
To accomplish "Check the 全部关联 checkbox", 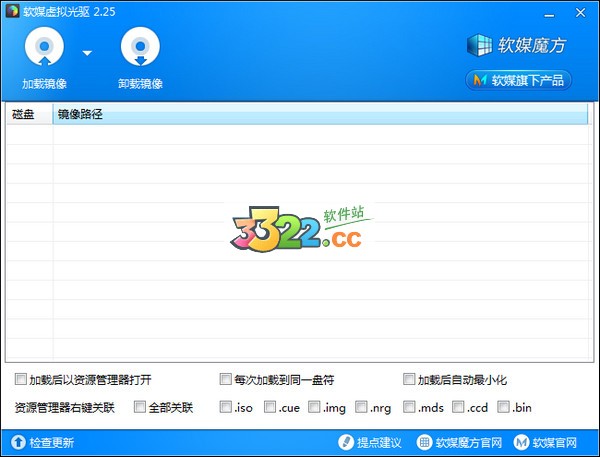I will point(140,406).
